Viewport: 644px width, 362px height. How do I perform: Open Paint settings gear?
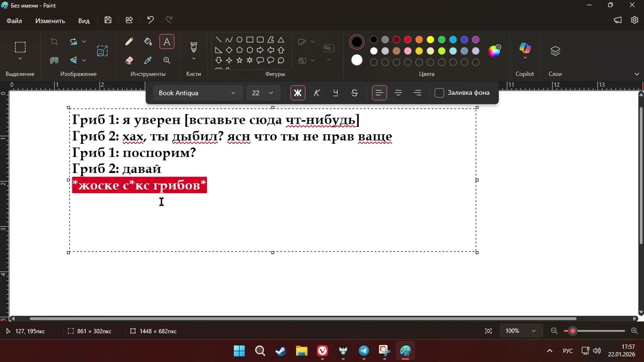[x=634, y=20]
